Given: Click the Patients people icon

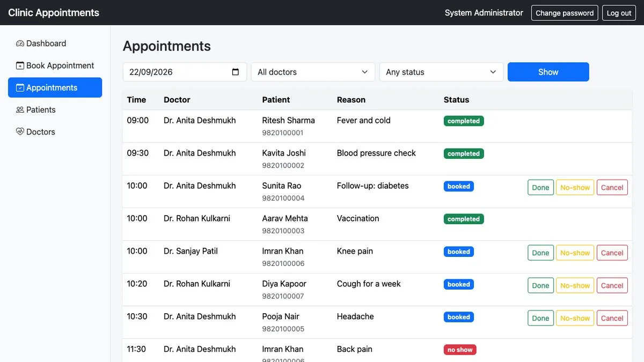Looking at the screenshot, I should (20, 109).
